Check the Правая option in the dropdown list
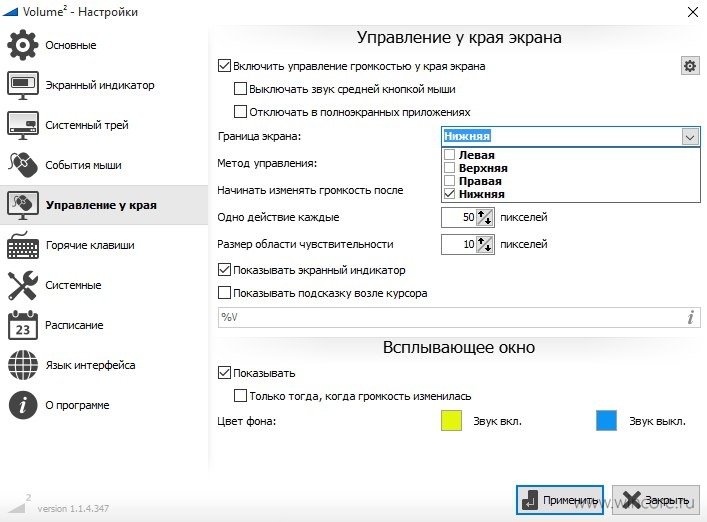 (x=449, y=181)
